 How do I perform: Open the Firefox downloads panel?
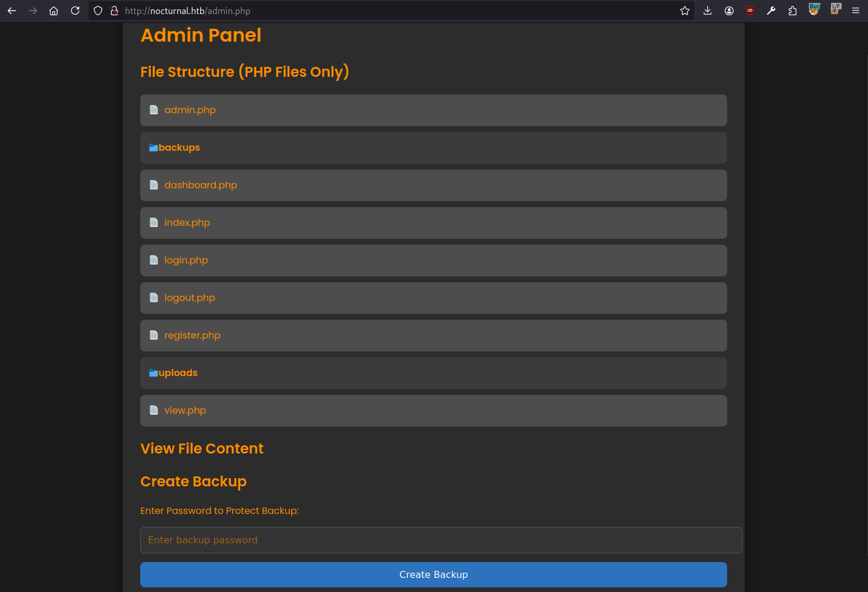(x=708, y=11)
